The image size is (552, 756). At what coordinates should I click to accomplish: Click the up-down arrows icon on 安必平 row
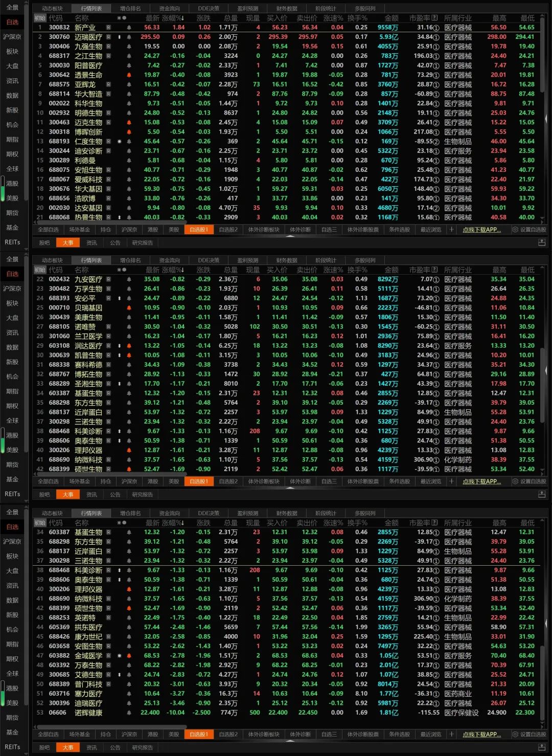coord(120,298)
